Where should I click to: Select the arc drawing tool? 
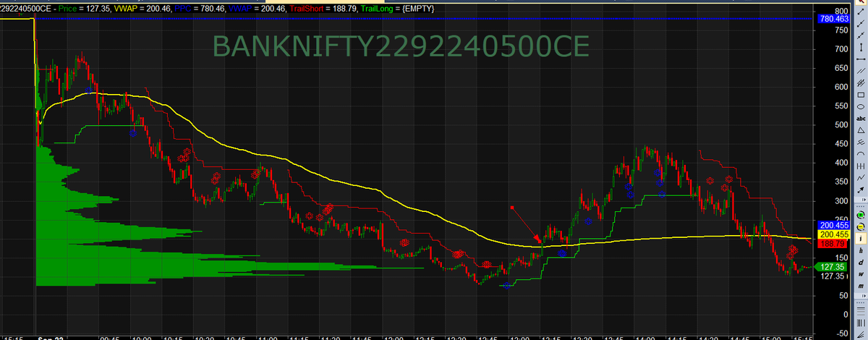tap(861, 153)
